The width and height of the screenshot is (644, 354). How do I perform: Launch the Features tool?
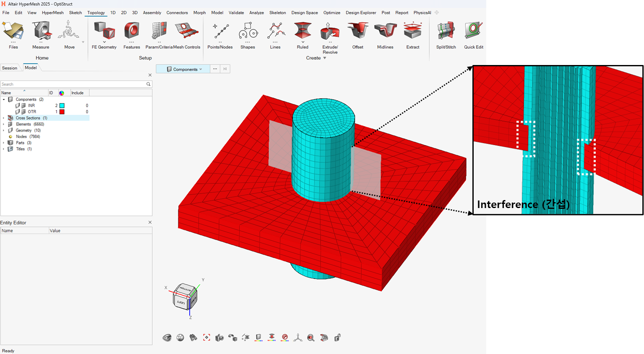coord(131,35)
